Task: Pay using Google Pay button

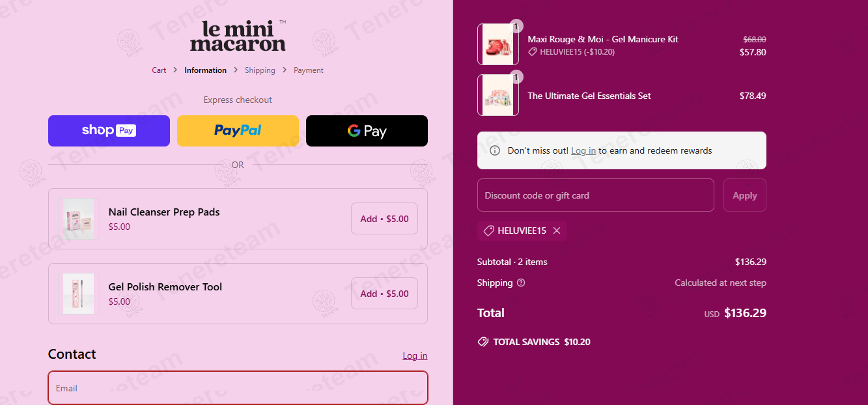Action: tap(367, 131)
